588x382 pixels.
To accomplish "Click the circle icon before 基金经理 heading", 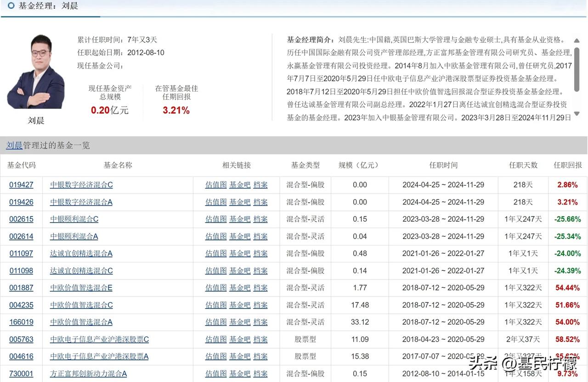I will [x=11, y=6].
